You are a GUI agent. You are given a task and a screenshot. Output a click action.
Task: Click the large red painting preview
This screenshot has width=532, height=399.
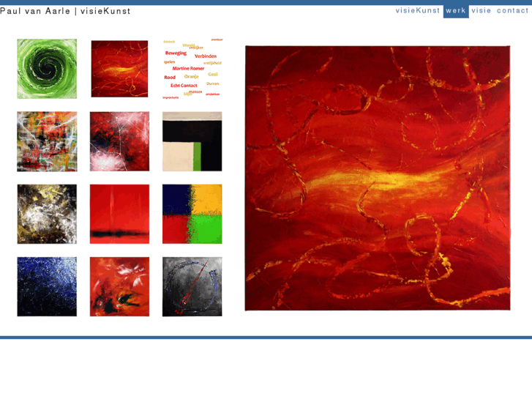tap(378, 178)
